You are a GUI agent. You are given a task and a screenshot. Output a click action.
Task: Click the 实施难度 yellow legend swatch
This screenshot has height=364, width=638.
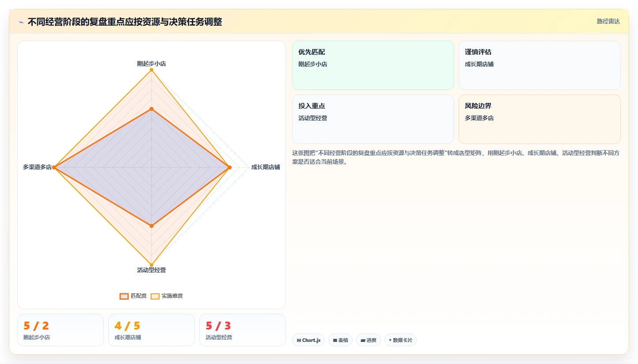click(x=155, y=296)
